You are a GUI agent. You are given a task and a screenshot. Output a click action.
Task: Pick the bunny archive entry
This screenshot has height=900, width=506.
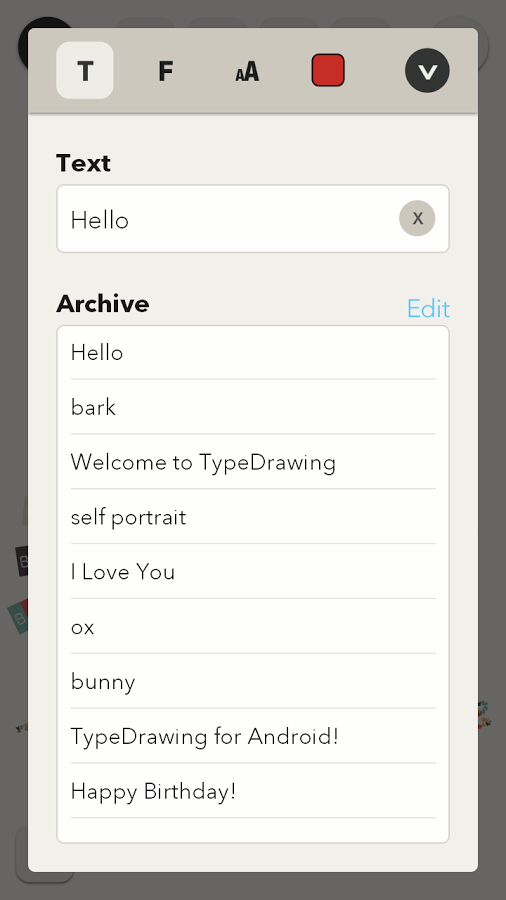253,681
